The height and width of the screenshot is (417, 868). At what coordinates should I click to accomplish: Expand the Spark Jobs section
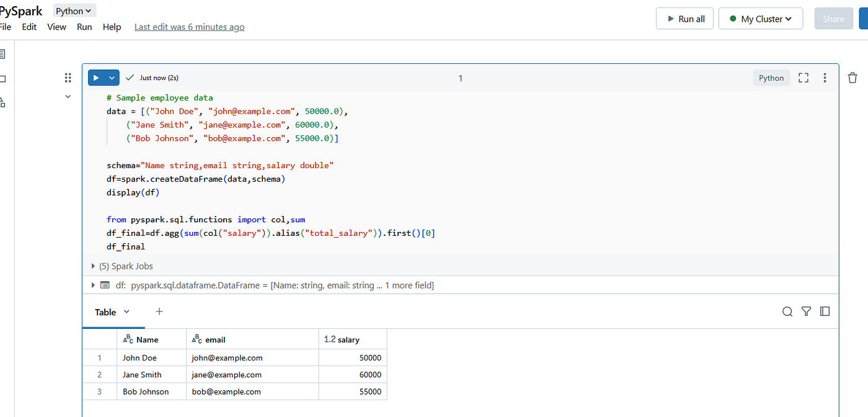[x=93, y=266]
